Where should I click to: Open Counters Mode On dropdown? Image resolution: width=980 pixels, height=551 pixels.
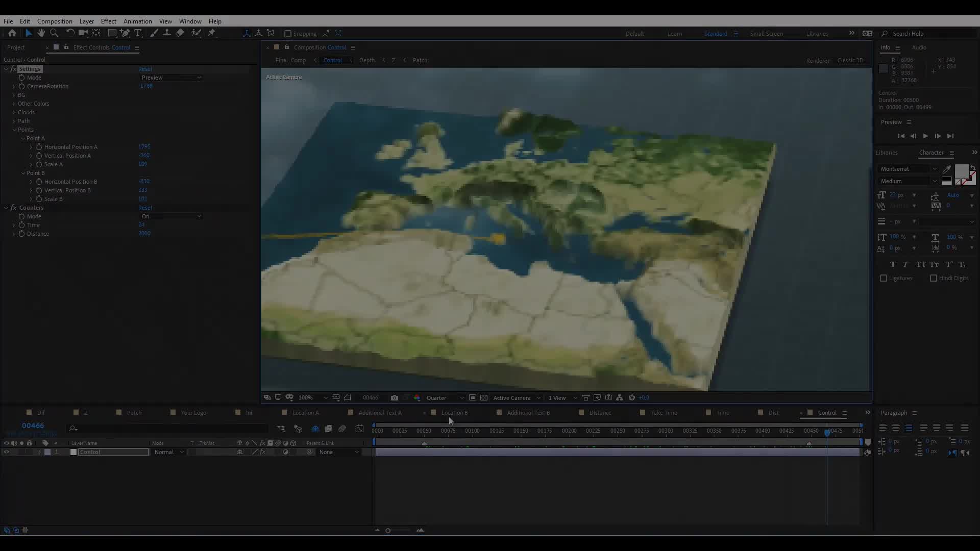[171, 216]
